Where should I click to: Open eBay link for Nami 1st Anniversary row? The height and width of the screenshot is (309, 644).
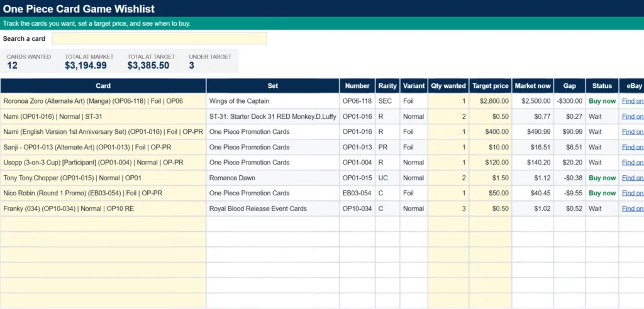[633, 132]
